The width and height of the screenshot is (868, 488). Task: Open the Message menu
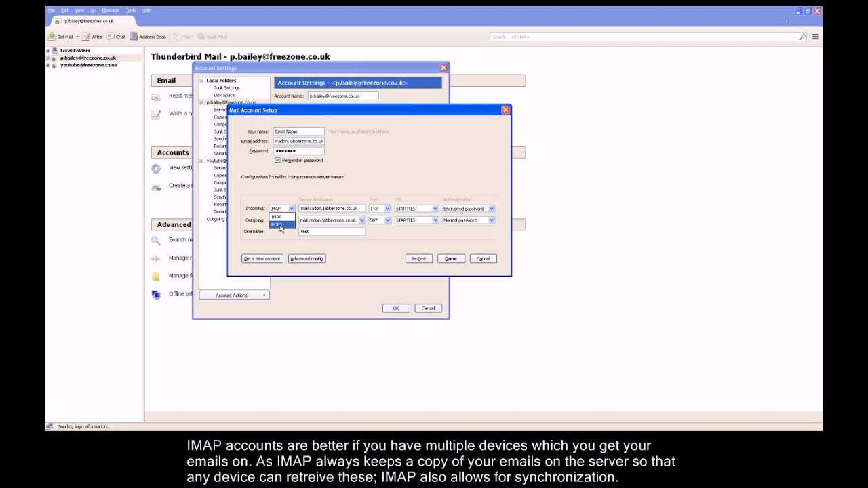tap(110, 10)
